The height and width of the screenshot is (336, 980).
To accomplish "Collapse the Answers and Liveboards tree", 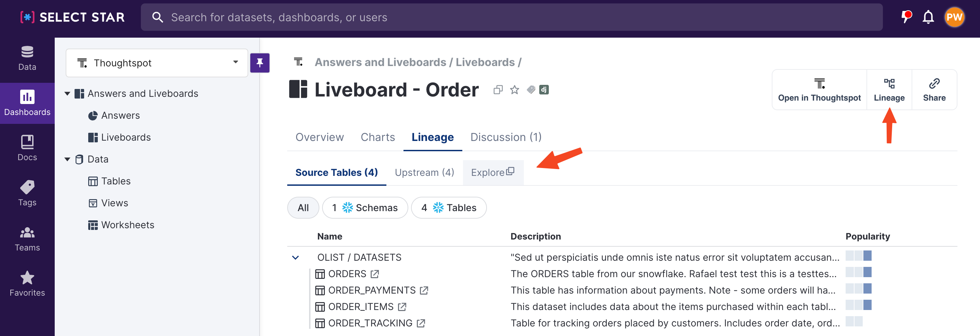I will (67, 94).
